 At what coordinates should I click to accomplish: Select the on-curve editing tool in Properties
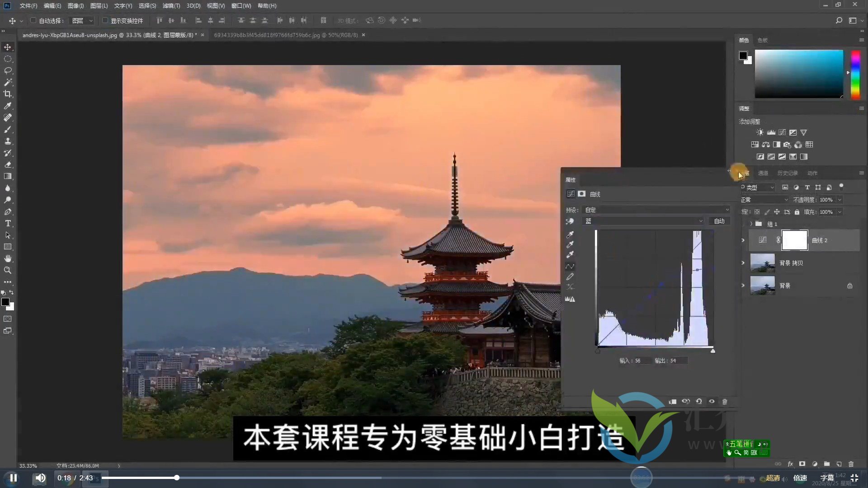pos(570,266)
